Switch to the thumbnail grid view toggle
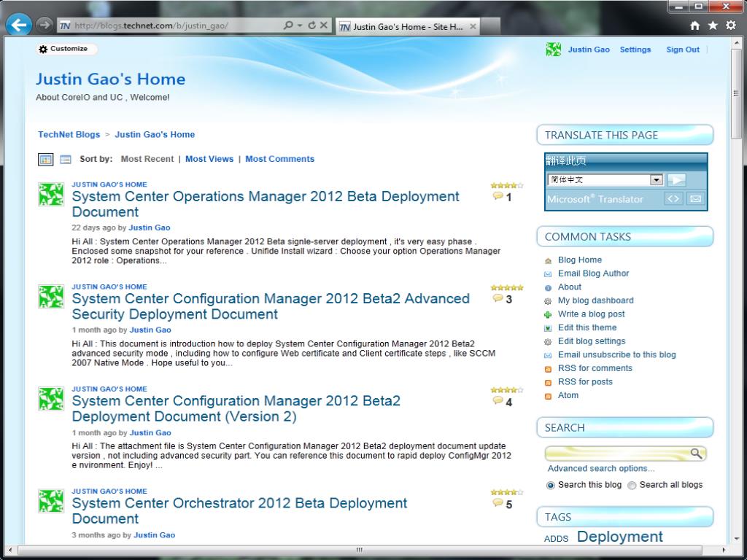This screenshot has height=560, width=747. tap(45, 160)
